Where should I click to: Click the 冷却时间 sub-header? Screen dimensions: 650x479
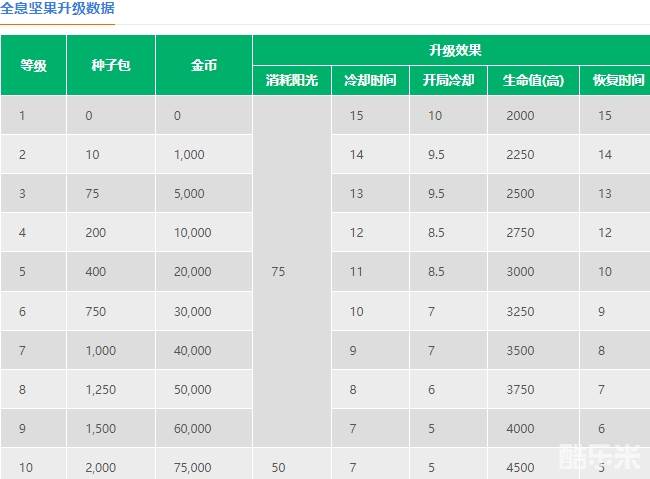point(370,80)
